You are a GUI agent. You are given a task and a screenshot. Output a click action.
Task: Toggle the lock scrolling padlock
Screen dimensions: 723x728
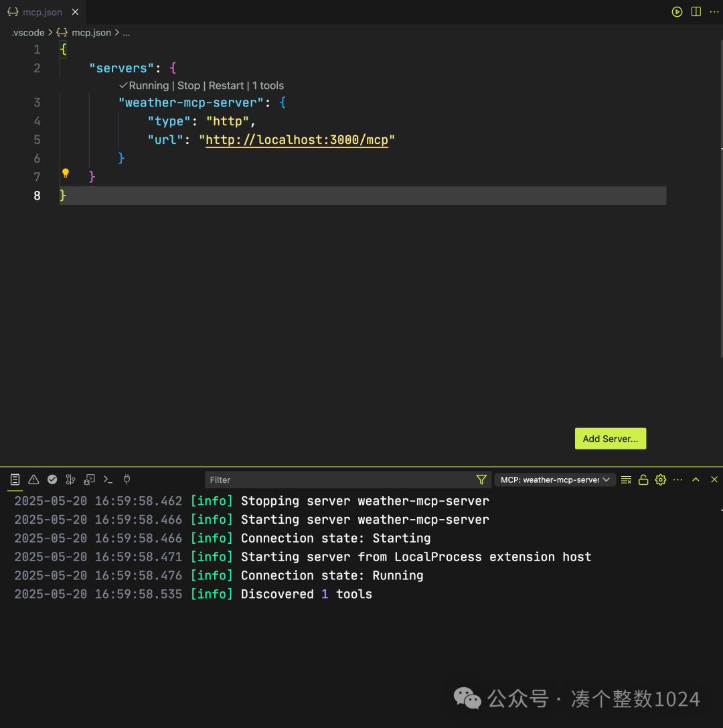coord(643,480)
